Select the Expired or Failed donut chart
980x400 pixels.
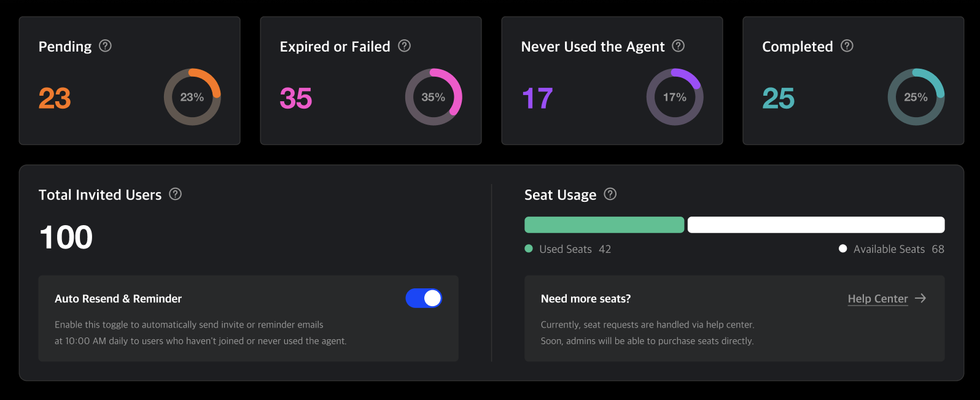[434, 96]
